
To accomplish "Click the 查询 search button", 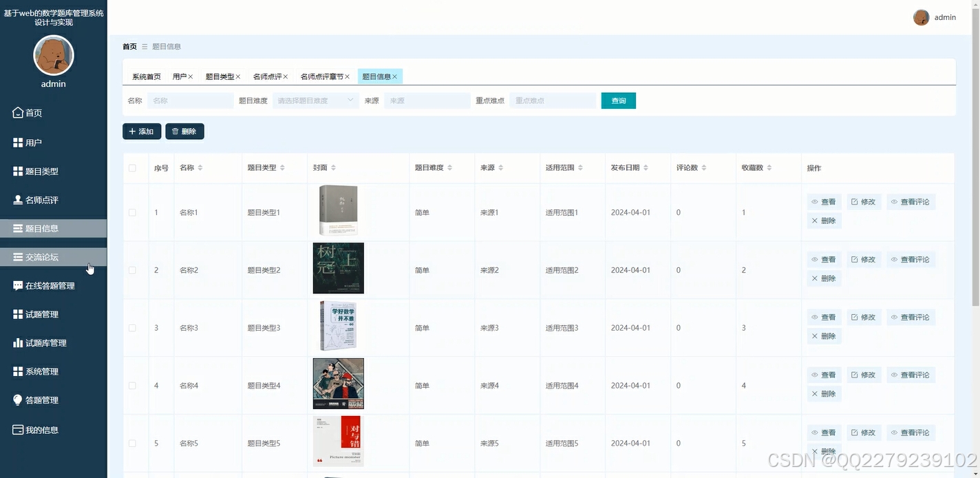I will (617, 100).
